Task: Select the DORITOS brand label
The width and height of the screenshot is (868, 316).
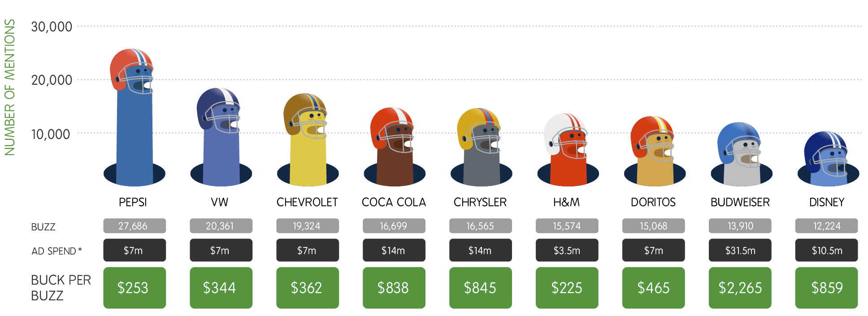Action: [x=653, y=202]
